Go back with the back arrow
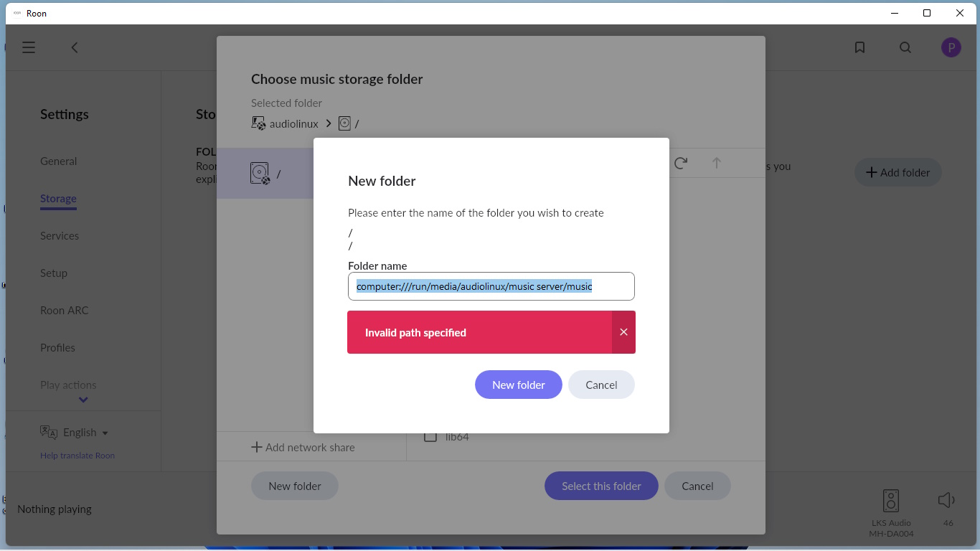This screenshot has width=980, height=551. [75, 47]
